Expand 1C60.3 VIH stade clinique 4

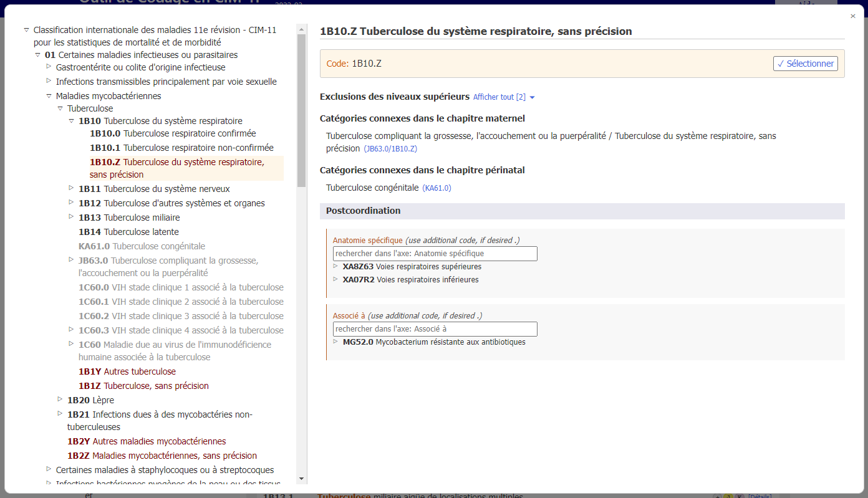click(x=71, y=328)
